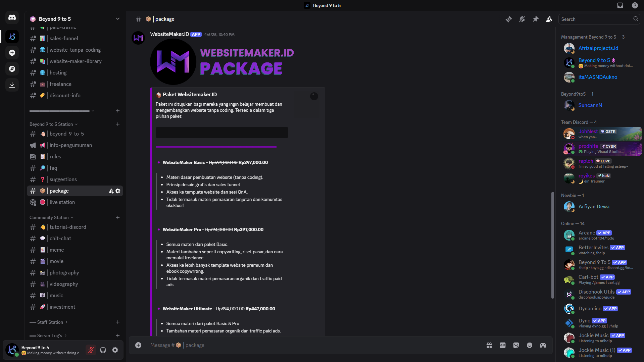644x362 pixels.
Task: Open the website-tanpa-coding channel
Action: (75, 50)
